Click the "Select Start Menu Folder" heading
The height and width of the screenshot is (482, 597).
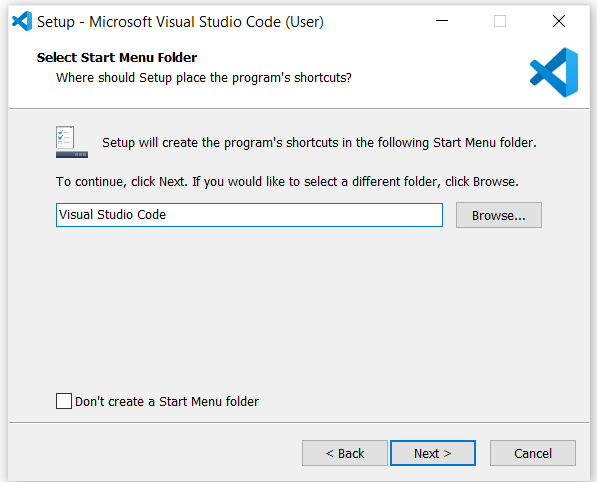point(117,57)
